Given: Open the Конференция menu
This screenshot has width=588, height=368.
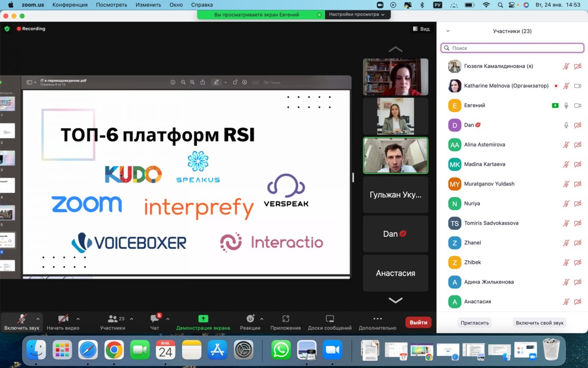Looking at the screenshot, I should coord(70,5).
